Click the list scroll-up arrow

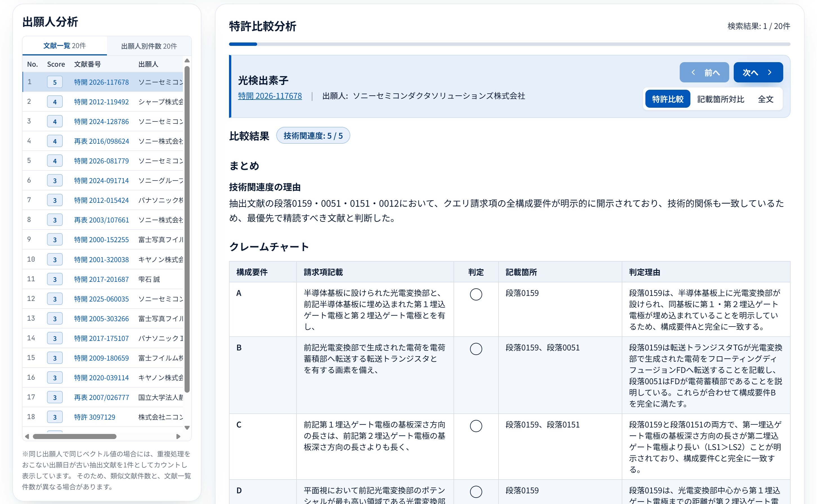click(187, 61)
